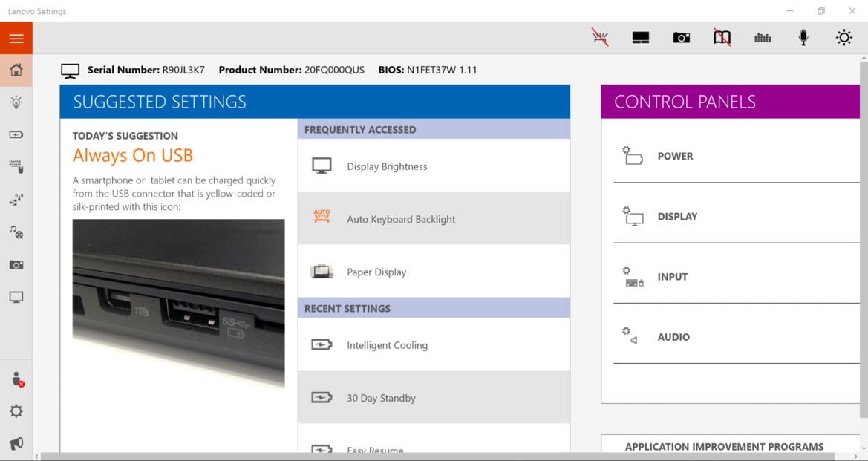The height and width of the screenshot is (461, 868).
Task: Open the INPUT control panel
Action: [737, 277]
